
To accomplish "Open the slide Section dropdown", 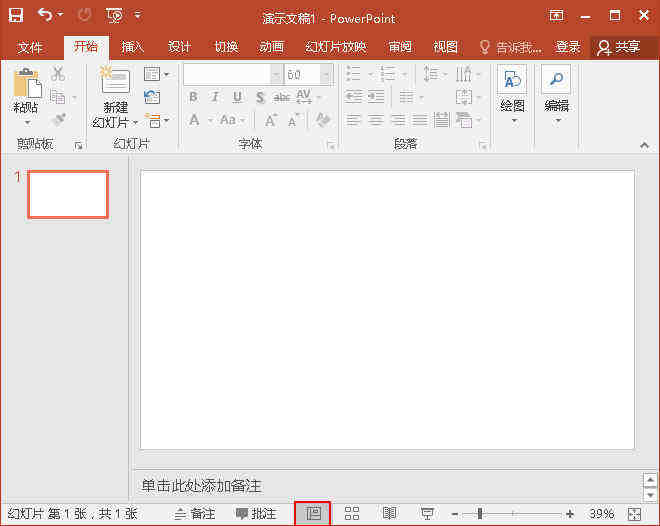I will 156,121.
